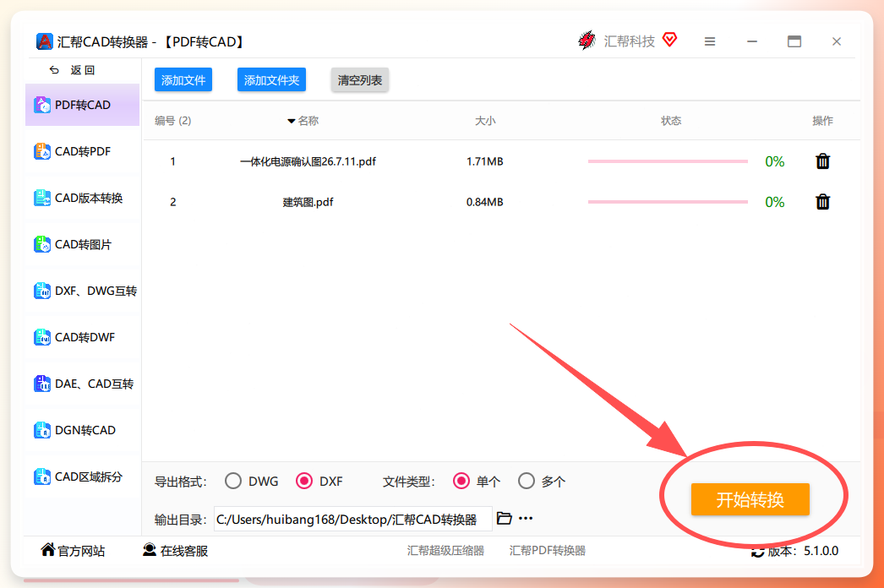Click the DGN转CAD sidebar icon
This screenshot has width=884, height=588.
click(x=42, y=430)
